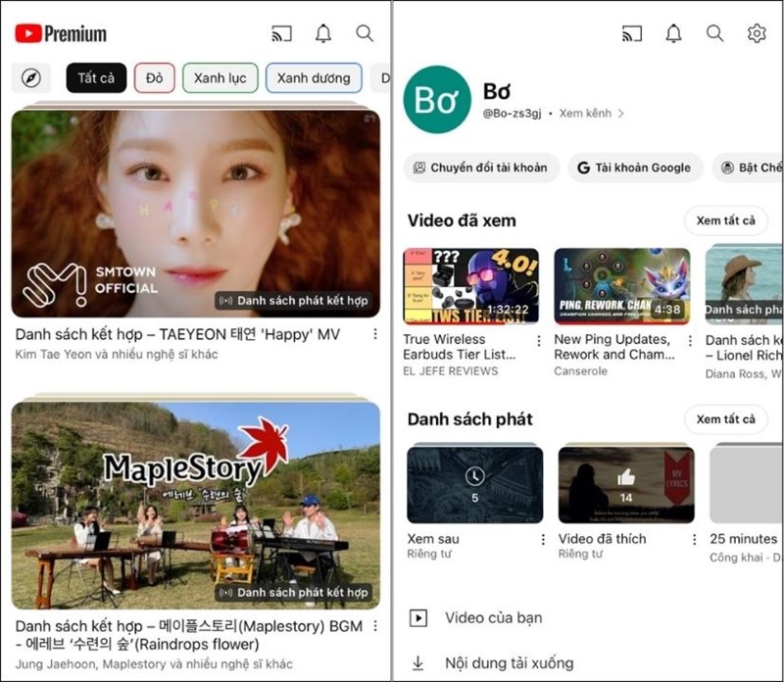Open more options for Xem sau playlist
784x682 pixels.
pyautogui.click(x=543, y=540)
